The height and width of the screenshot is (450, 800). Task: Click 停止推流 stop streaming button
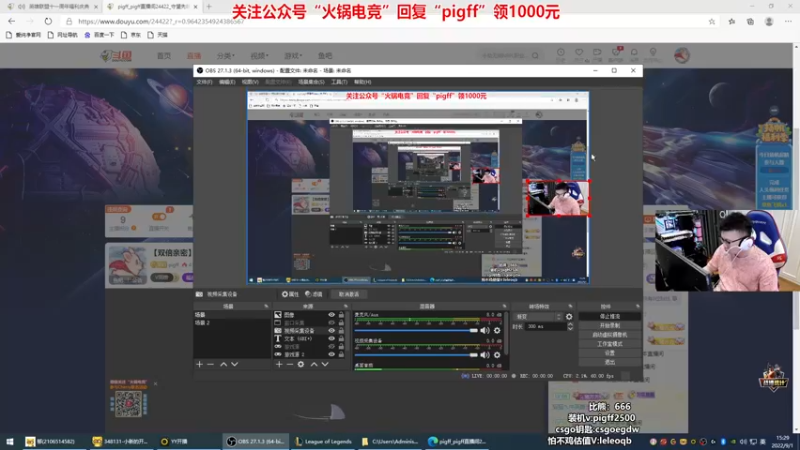pos(610,316)
